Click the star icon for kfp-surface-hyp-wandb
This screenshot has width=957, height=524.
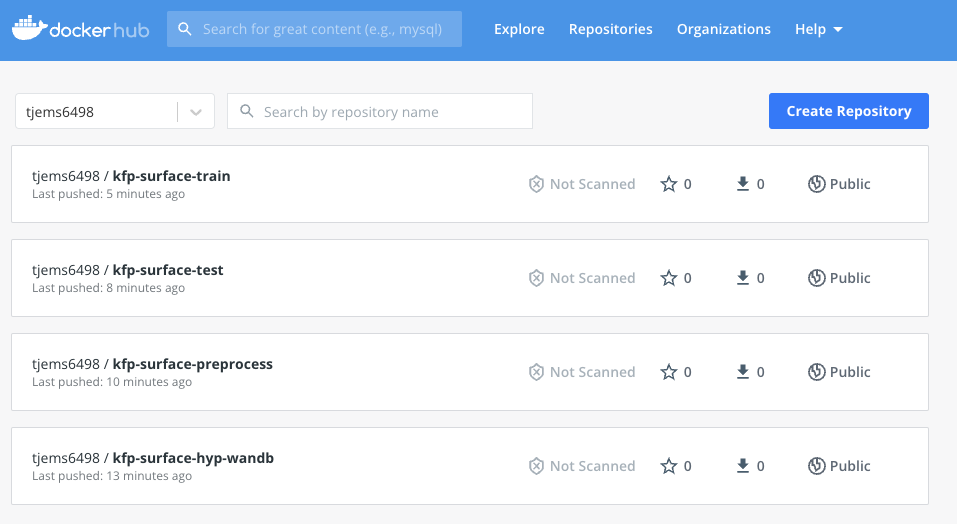tap(669, 465)
